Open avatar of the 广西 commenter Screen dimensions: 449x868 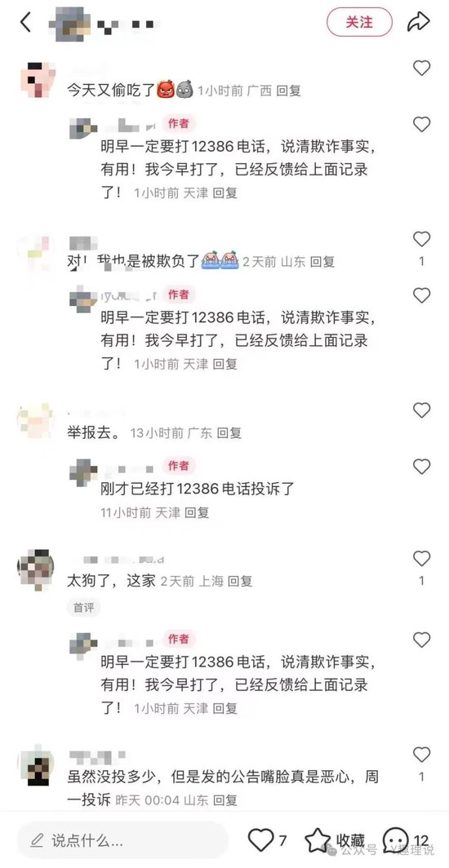37,79
